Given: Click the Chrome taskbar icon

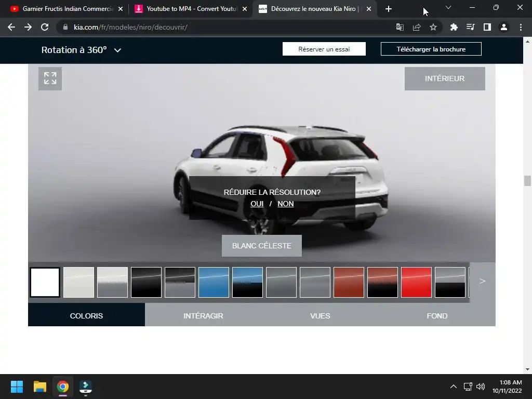Looking at the screenshot, I should pyautogui.click(x=63, y=387).
